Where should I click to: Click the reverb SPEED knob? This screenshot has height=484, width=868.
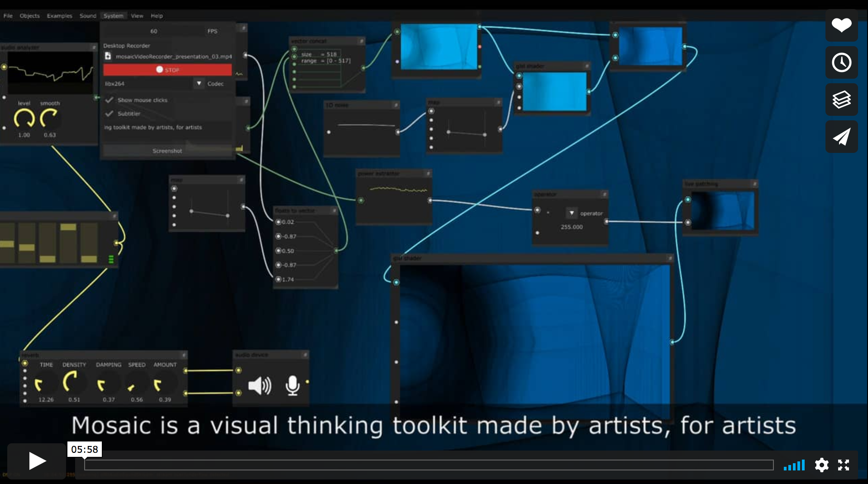coord(136,383)
